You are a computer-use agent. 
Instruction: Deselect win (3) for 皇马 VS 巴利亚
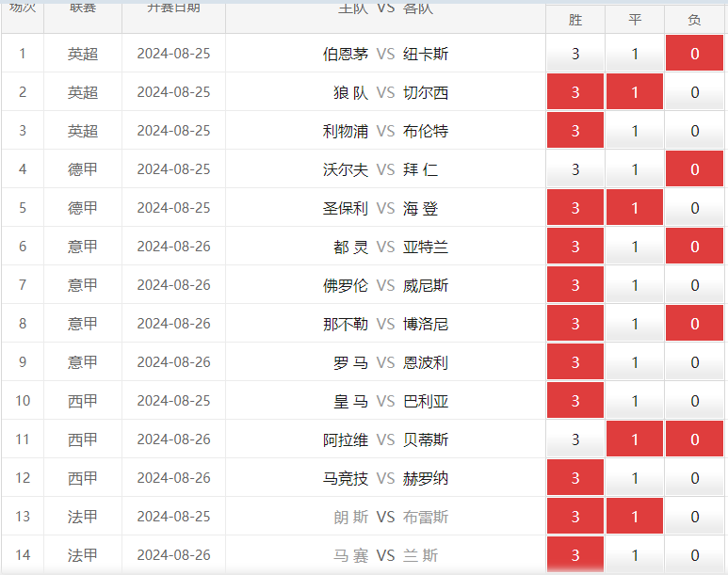[575, 400]
